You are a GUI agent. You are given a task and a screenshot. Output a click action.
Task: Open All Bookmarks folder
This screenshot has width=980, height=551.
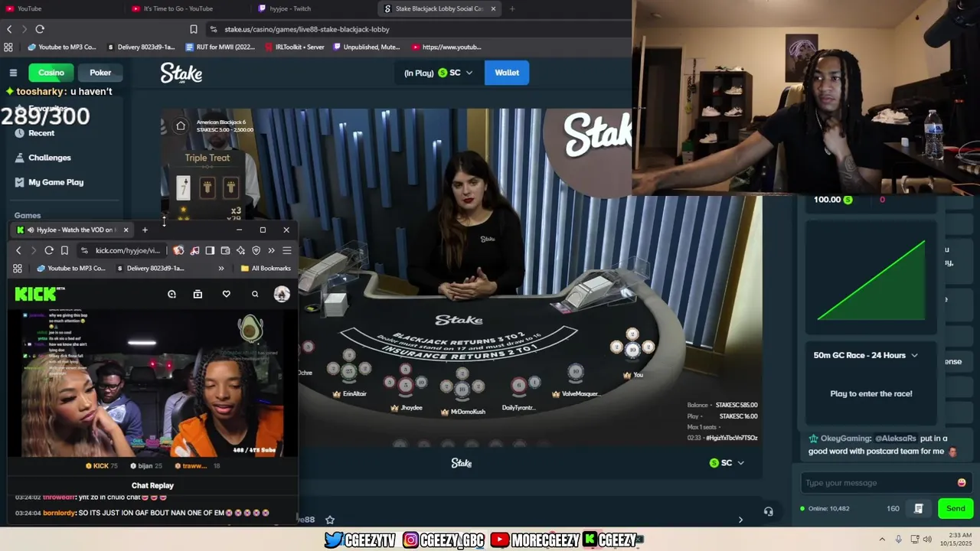pyautogui.click(x=266, y=269)
